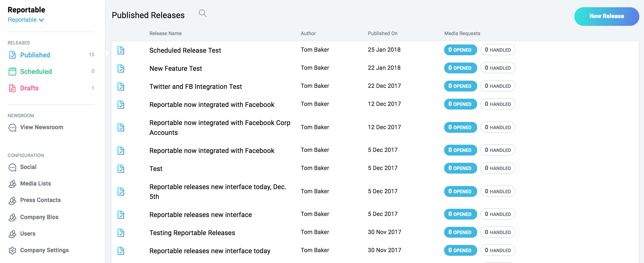The height and width of the screenshot is (263, 644).
Task: Click file icon for Facebook Corp Accounts release
Action: tap(121, 127)
